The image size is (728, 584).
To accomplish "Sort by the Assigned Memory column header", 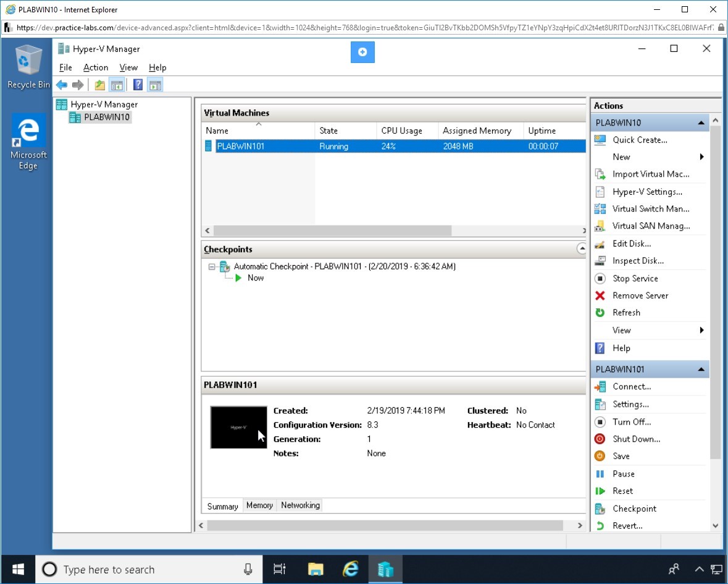I will pyautogui.click(x=480, y=130).
